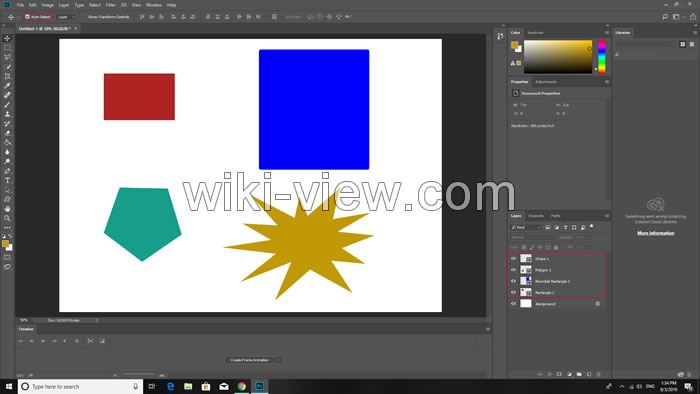Screen dimensions: 700x394
Task: Toggle the Auto-Select checkbox
Action: coord(27,17)
